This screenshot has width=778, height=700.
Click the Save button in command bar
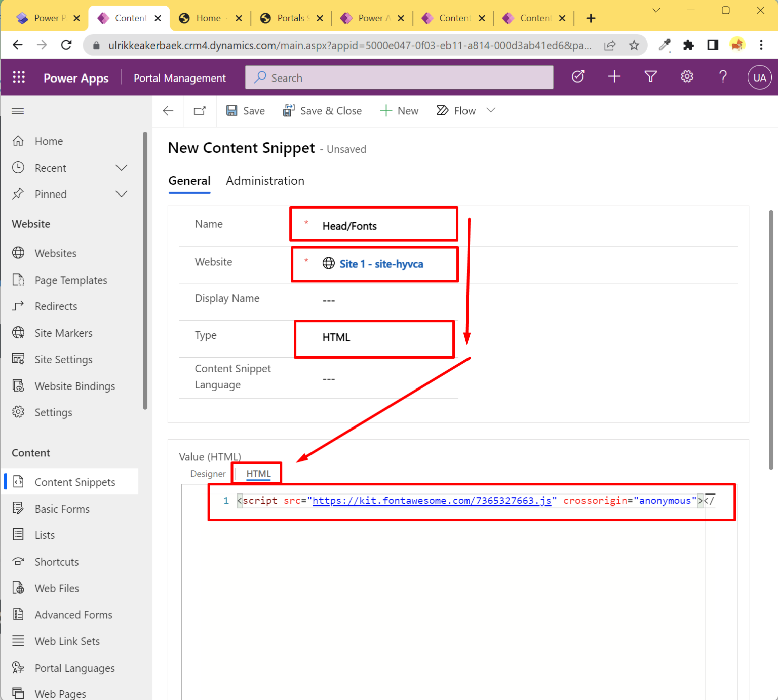pyautogui.click(x=246, y=111)
